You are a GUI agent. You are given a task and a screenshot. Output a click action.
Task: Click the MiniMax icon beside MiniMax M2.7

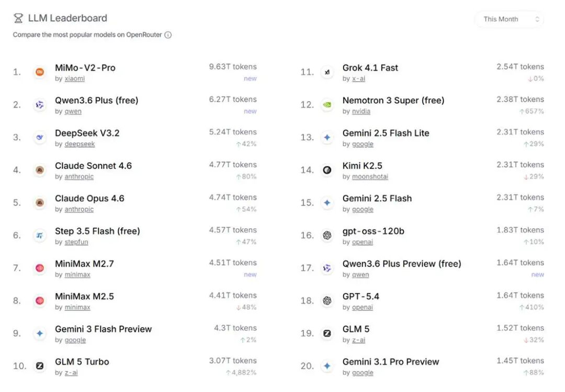coord(40,268)
